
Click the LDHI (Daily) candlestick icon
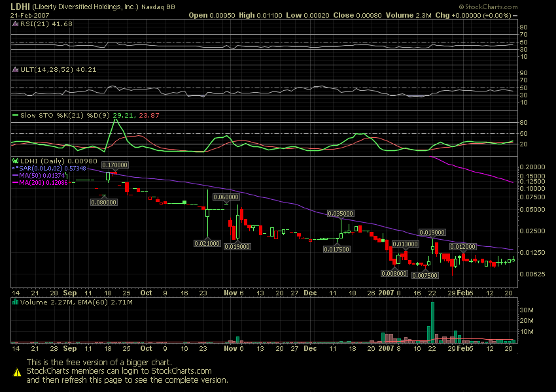(15, 161)
